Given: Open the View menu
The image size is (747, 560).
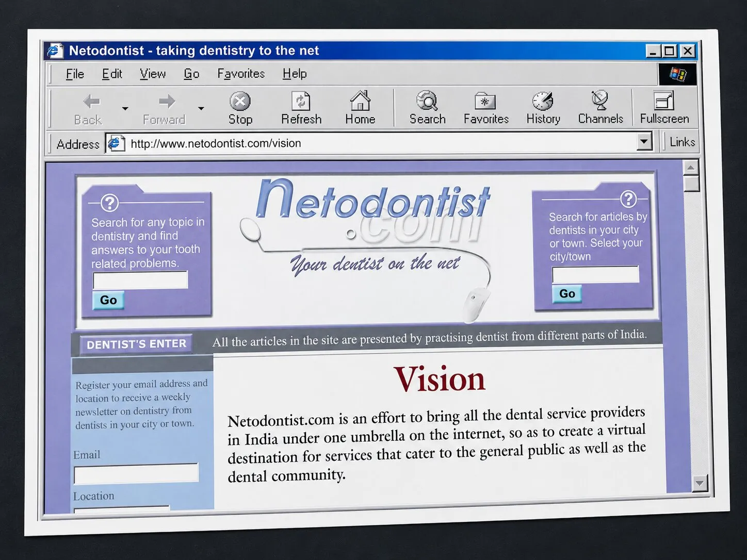Looking at the screenshot, I should [x=153, y=74].
